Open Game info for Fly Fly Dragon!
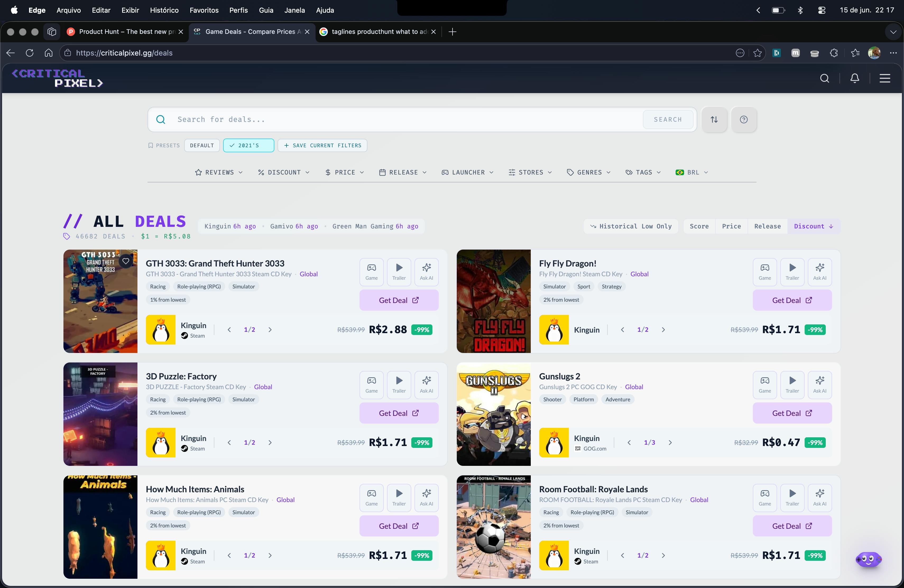904x588 pixels. [x=765, y=272]
